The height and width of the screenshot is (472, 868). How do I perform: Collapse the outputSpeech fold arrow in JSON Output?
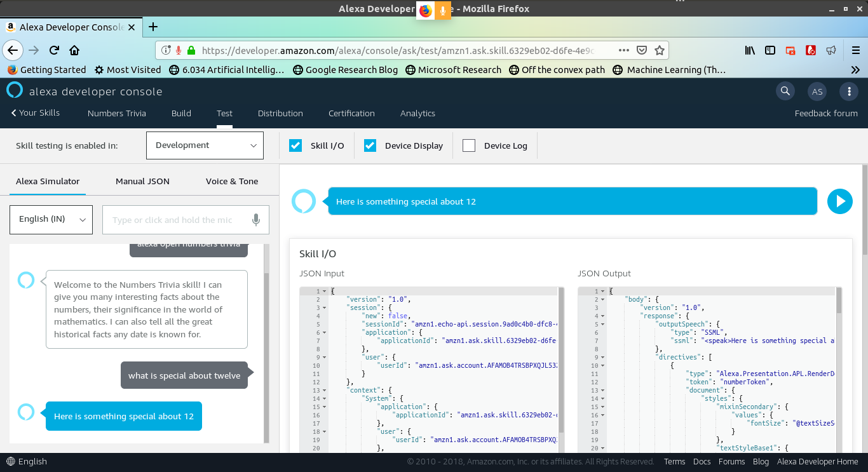click(x=604, y=325)
